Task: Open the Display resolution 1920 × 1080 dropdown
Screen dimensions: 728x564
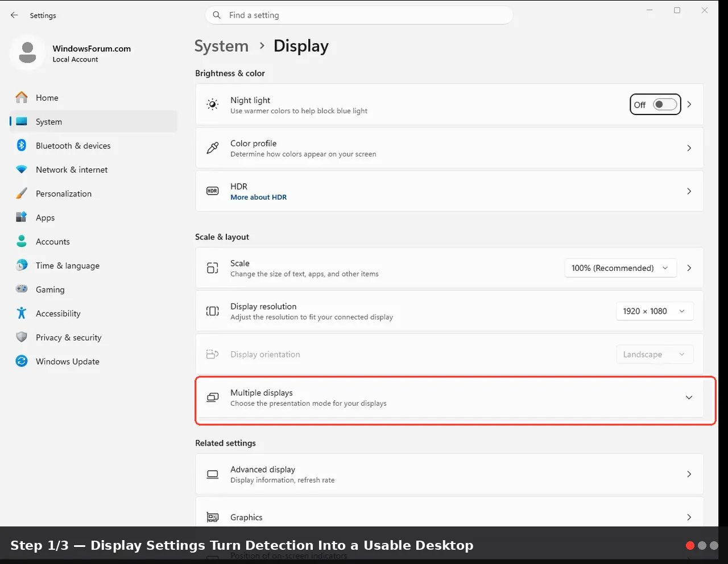Action: click(655, 311)
